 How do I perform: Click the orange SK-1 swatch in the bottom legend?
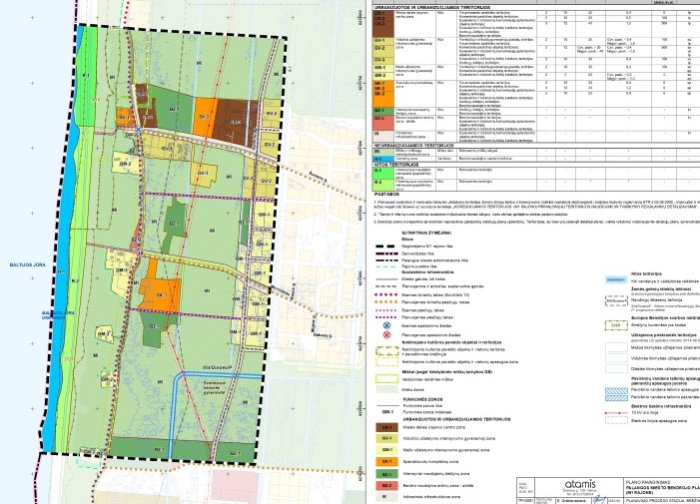[387, 462]
